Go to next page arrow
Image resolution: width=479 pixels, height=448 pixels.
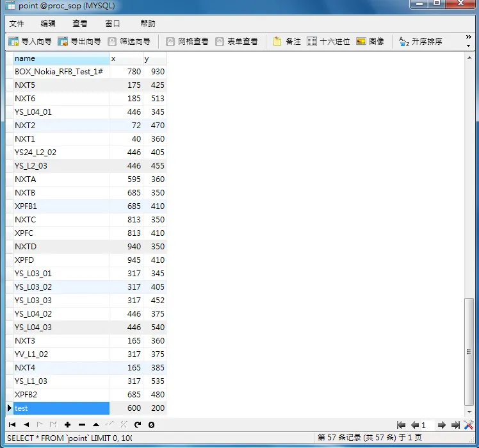[441, 425]
